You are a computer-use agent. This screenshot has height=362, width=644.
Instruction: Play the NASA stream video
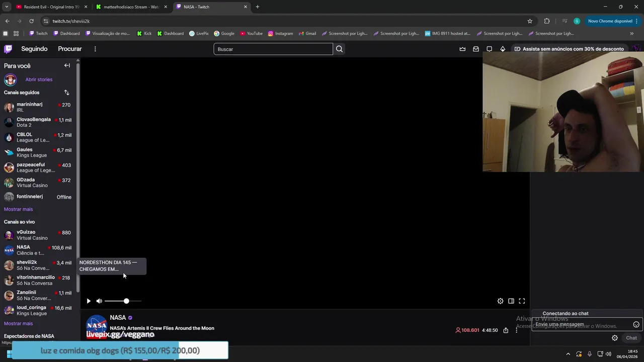click(89, 301)
